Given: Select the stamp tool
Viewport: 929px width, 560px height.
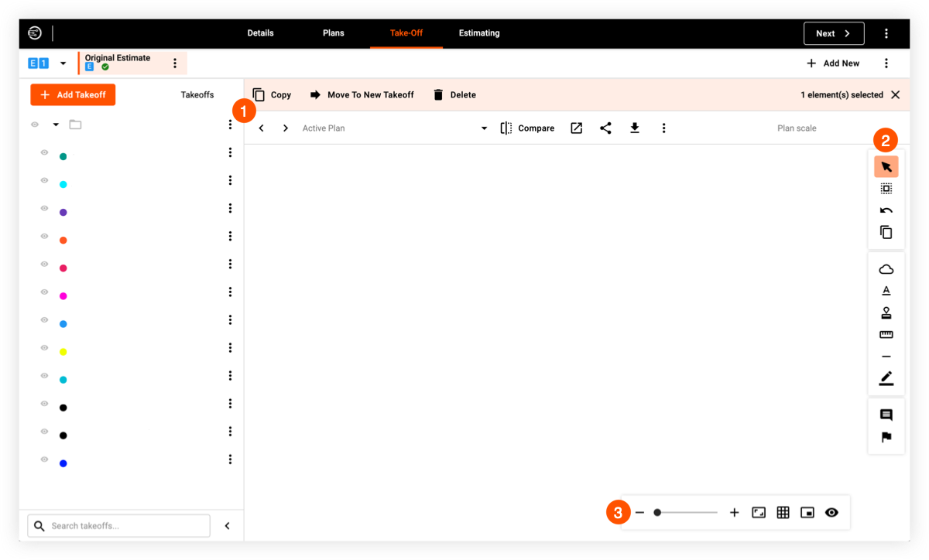Looking at the screenshot, I should pos(886,312).
